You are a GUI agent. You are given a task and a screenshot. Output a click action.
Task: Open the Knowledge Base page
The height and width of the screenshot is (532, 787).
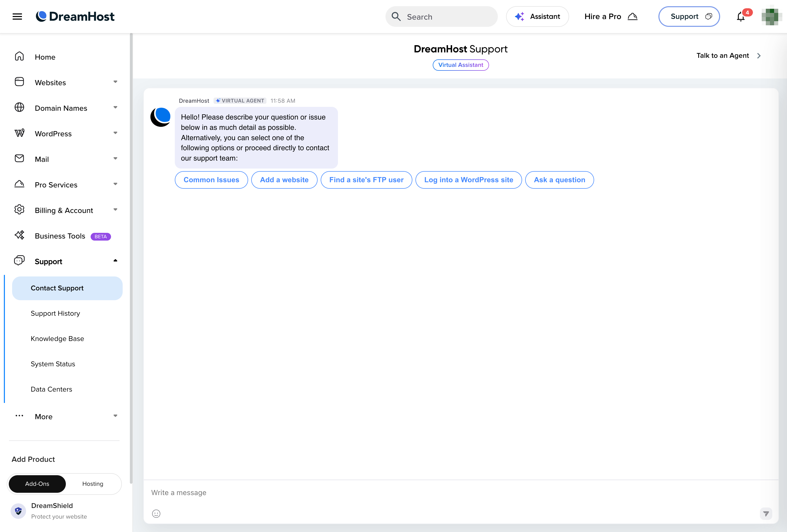tap(57, 338)
